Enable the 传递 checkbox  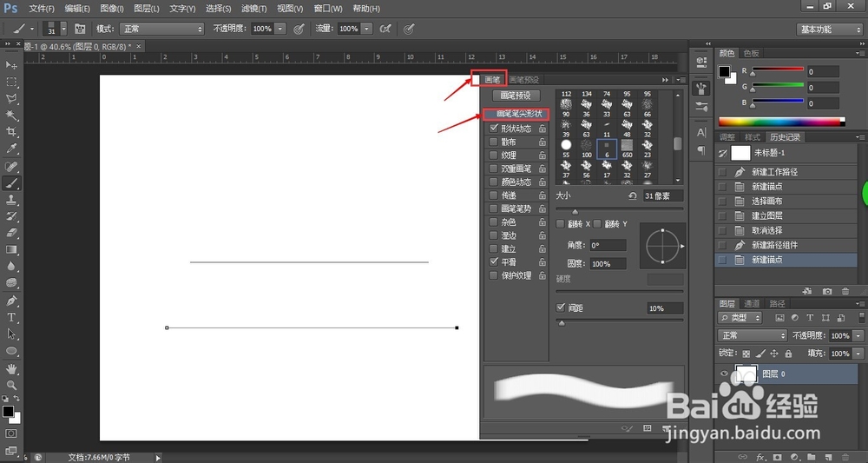tap(493, 195)
